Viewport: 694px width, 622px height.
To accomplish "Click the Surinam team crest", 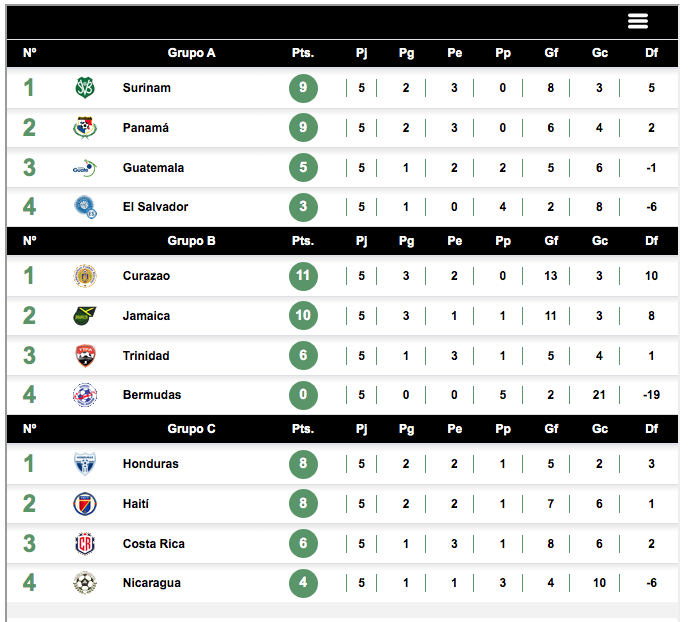I will tap(85, 88).
